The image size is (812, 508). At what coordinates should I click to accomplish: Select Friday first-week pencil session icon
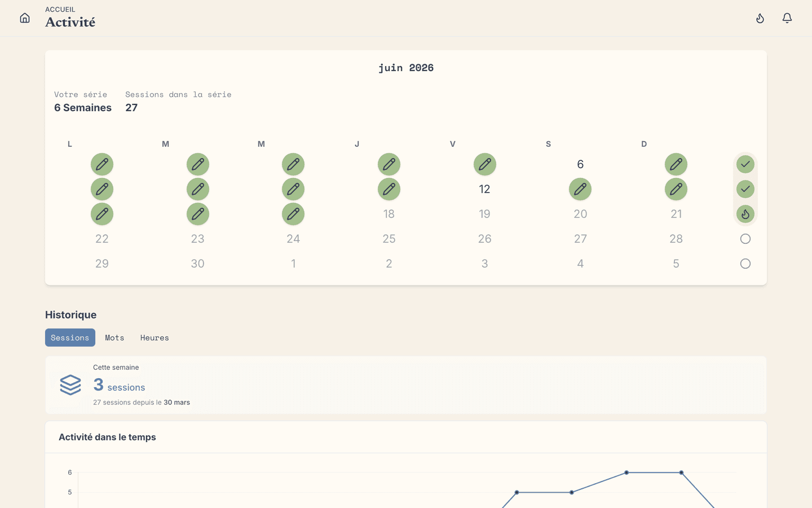click(x=485, y=164)
